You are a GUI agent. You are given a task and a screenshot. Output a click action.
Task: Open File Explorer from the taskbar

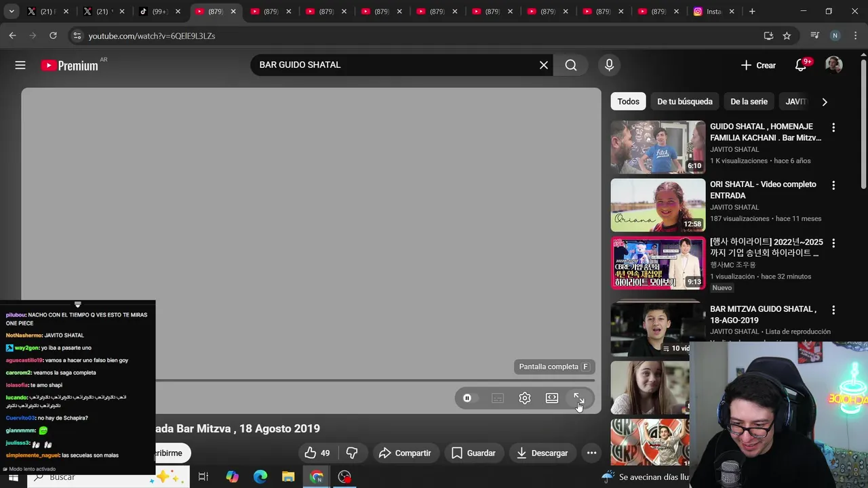[288, 477]
